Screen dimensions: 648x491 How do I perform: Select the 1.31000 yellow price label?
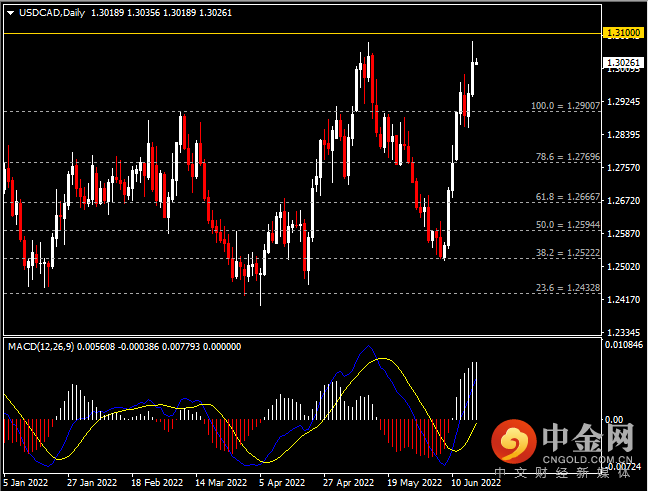[624, 33]
